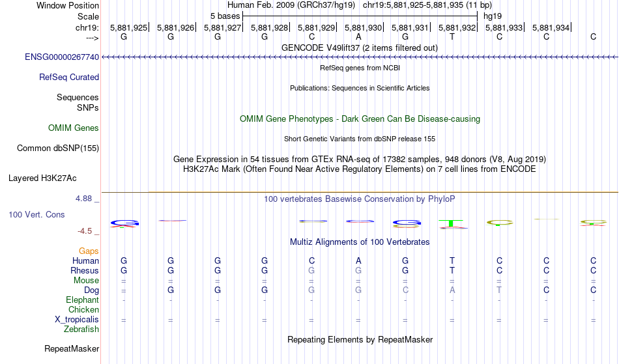The image size is (619, 364).
Task: Click the Scale label
Action: pyautogui.click(x=89, y=16)
